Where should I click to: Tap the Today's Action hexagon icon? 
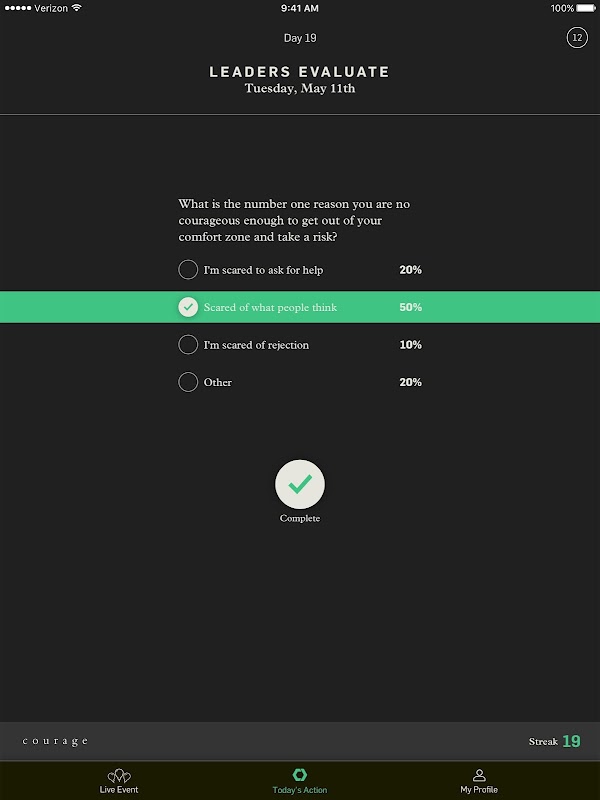click(299, 775)
